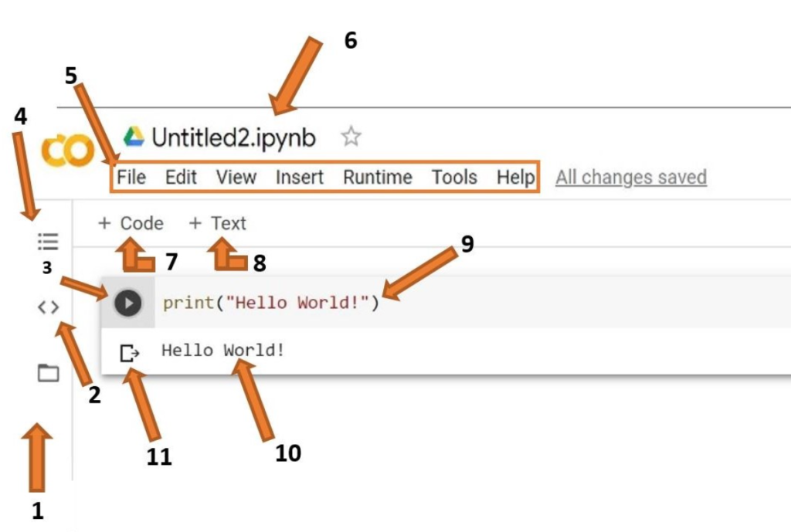Click the cell output toggle icon
The height and width of the screenshot is (532, 791).
(130, 354)
